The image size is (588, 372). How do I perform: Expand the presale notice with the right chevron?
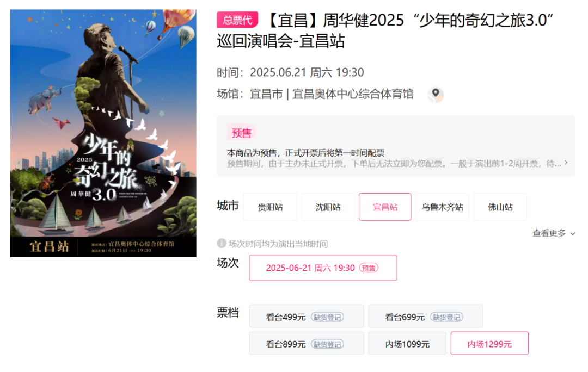pos(566,163)
